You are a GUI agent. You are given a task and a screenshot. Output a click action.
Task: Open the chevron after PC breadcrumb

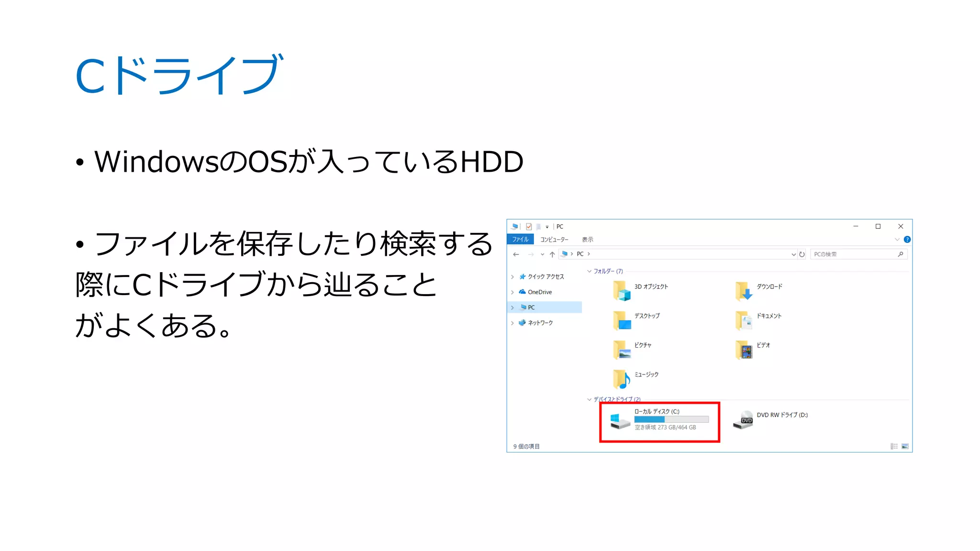[589, 254]
